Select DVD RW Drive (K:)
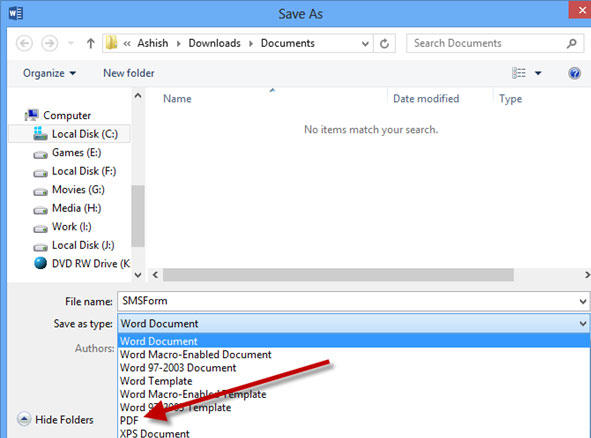 pyautogui.click(x=82, y=263)
